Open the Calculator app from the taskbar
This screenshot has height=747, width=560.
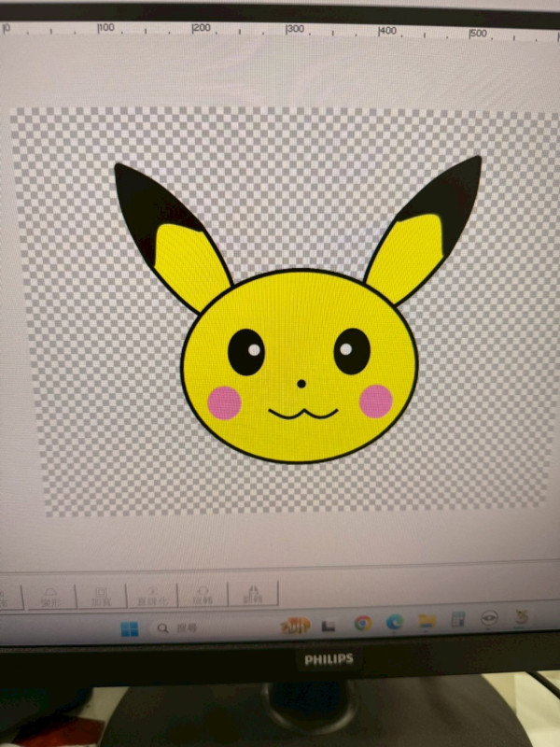(x=457, y=619)
